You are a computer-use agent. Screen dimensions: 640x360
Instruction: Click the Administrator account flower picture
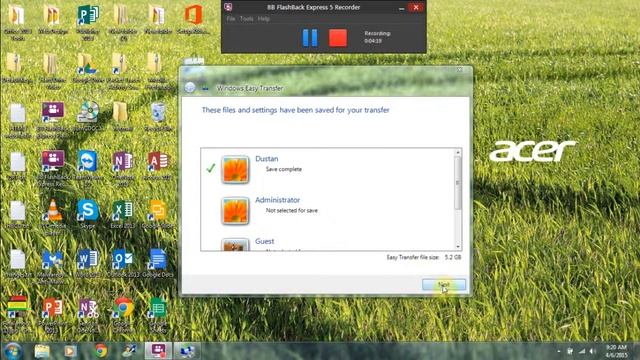(235, 211)
